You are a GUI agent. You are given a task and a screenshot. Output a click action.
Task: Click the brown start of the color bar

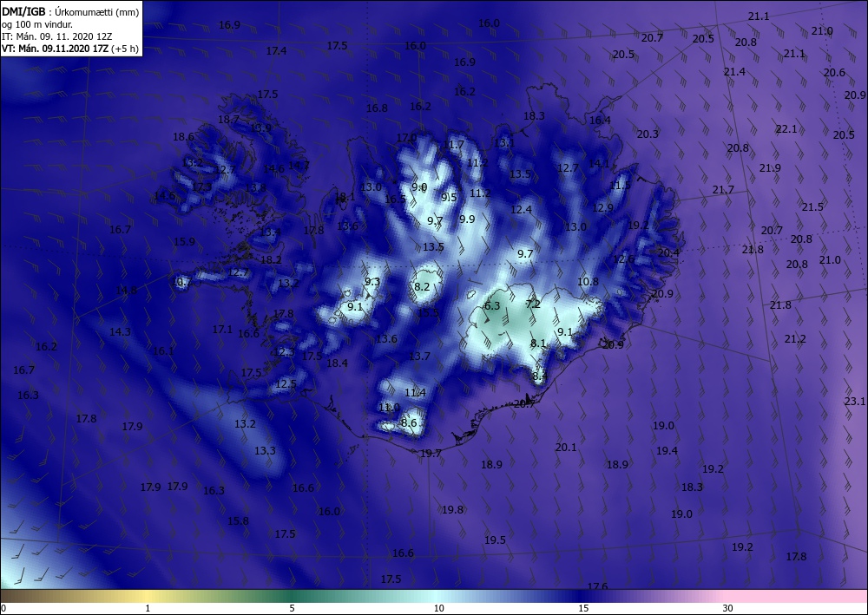(16, 596)
